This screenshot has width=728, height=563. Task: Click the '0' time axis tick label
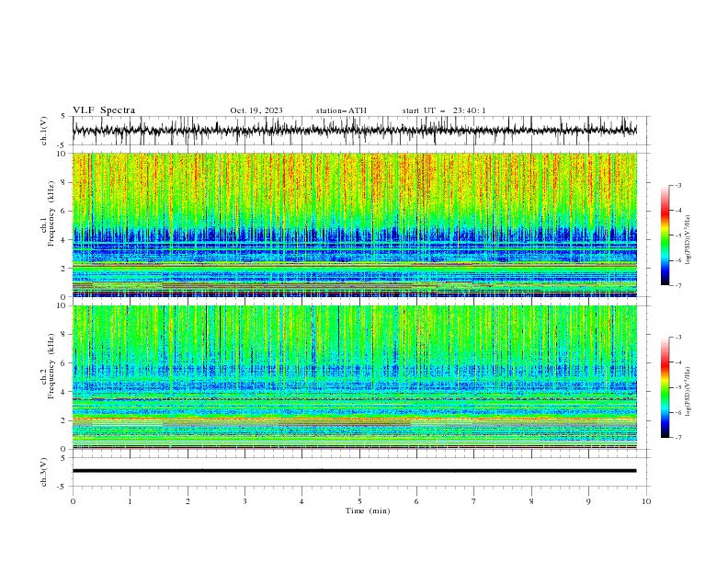tap(73, 501)
